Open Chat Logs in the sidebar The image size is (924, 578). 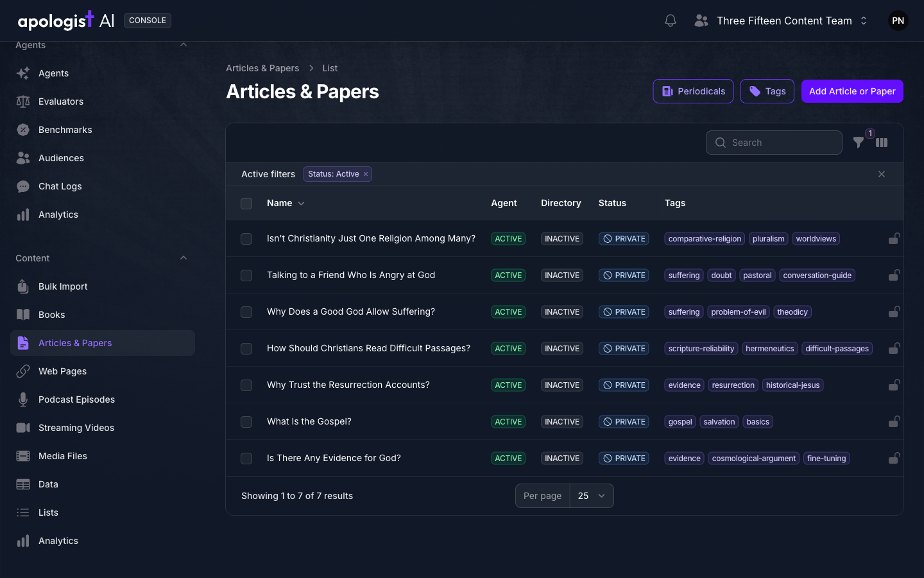pos(103,186)
